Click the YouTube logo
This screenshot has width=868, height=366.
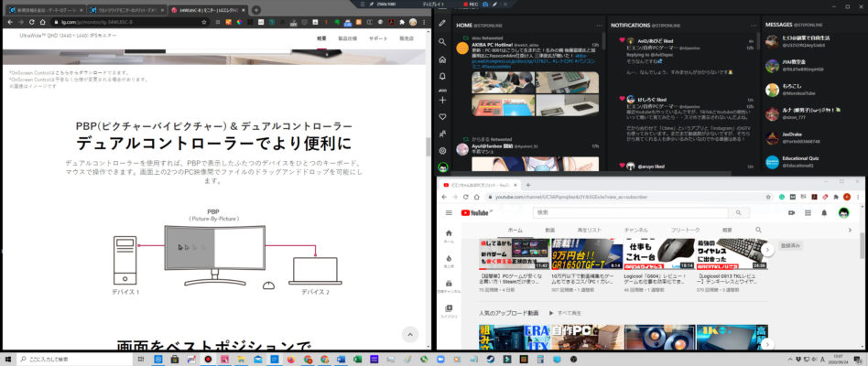[475, 213]
